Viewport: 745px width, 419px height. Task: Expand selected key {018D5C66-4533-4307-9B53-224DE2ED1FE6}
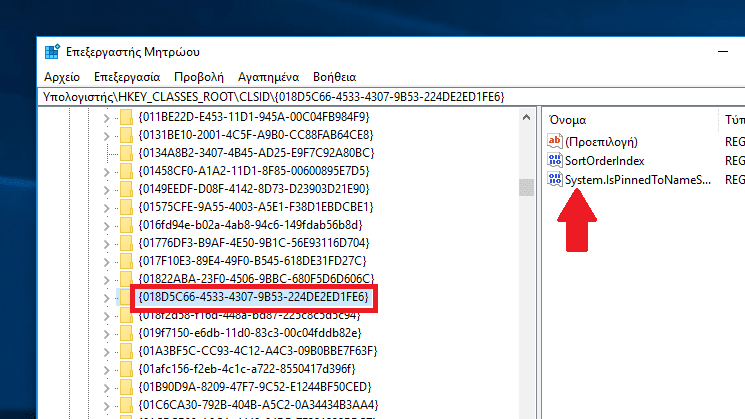pyautogui.click(x=106, y=298)
